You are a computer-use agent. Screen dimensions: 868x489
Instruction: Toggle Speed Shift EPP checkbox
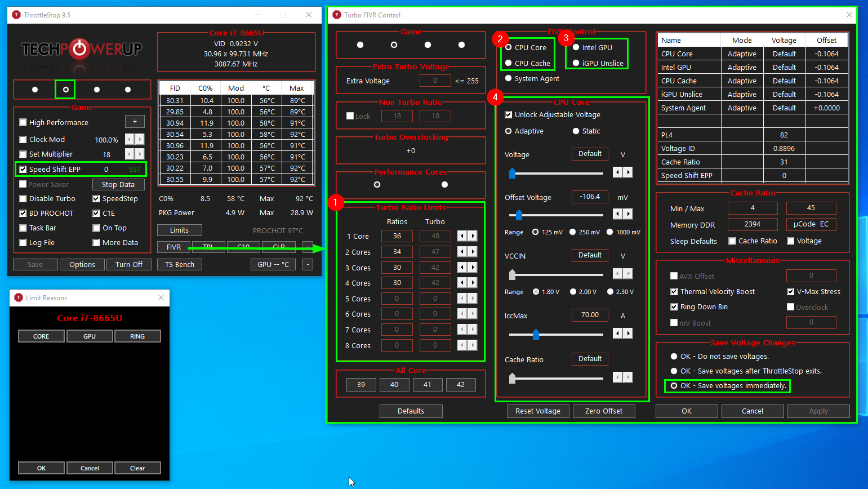tap(23, 169)
